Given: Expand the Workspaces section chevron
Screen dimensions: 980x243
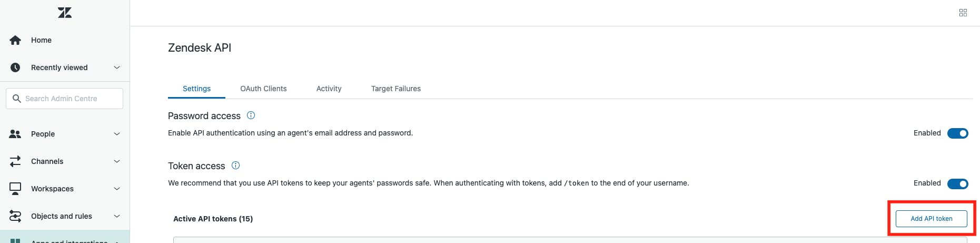Looking at the screenshot, I should click(x=117, y=189).
